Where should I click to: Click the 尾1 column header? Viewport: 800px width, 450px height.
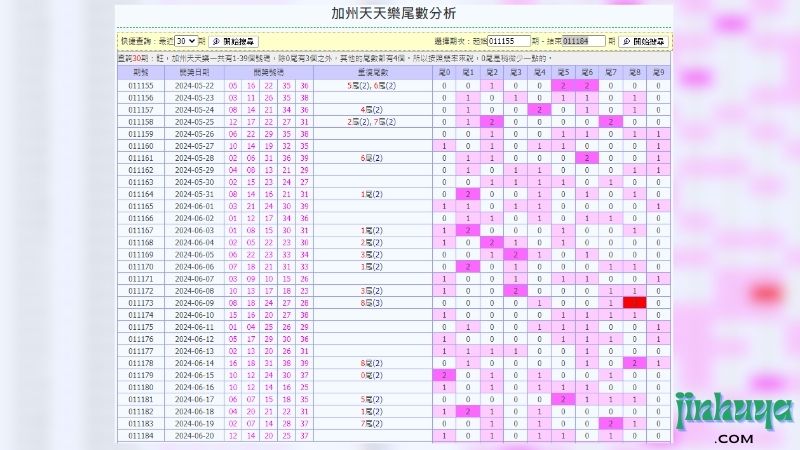point(468,73)
